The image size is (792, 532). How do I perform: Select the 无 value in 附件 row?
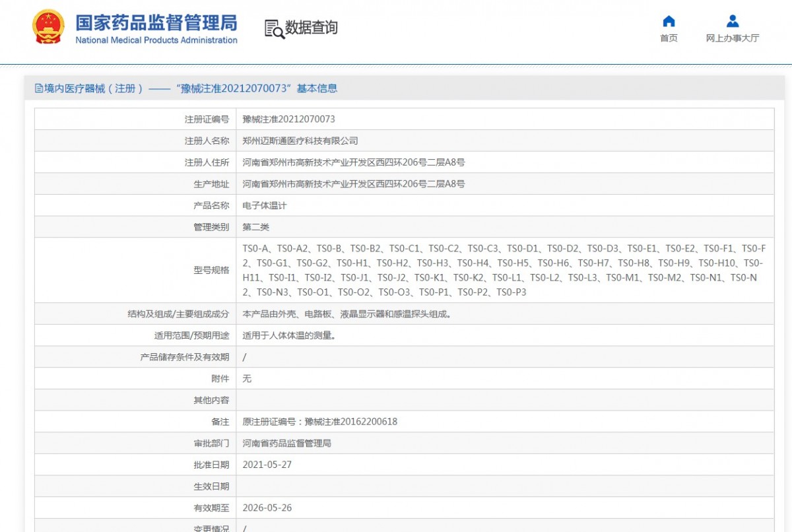point(247,379)
